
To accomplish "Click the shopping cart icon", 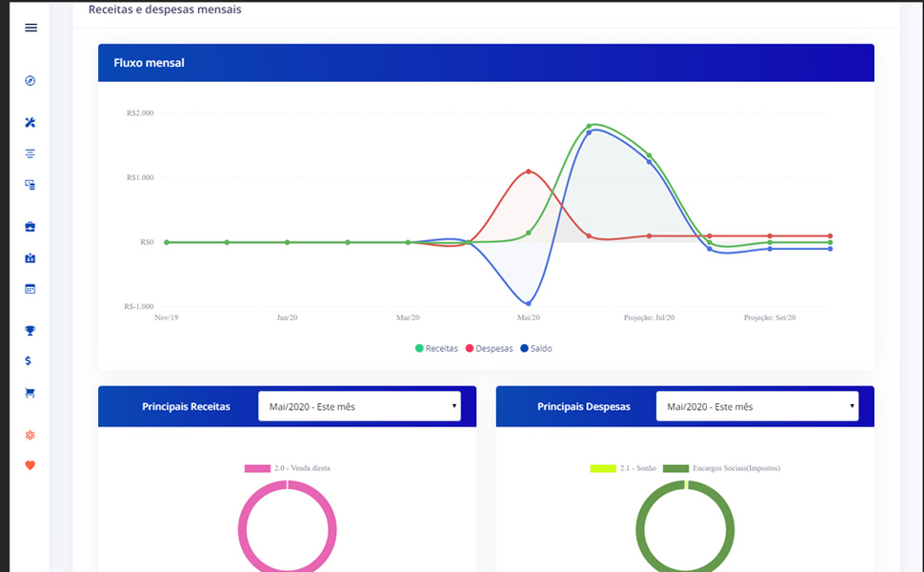I will 30,393.
